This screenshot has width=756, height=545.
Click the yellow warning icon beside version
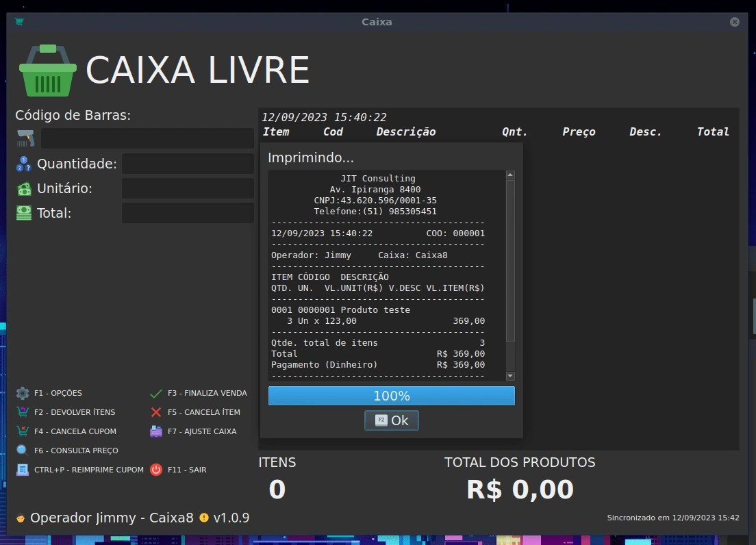(x=204, y=518)
